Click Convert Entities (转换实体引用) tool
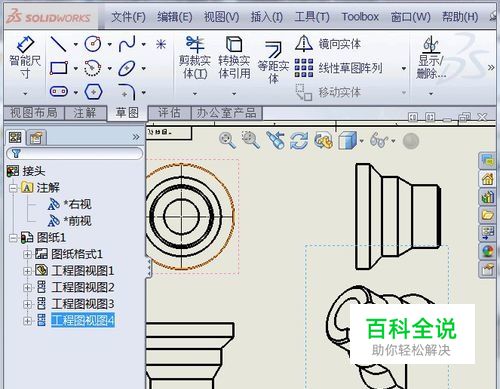The image size is (500, 389). click(x=234, y=58)
